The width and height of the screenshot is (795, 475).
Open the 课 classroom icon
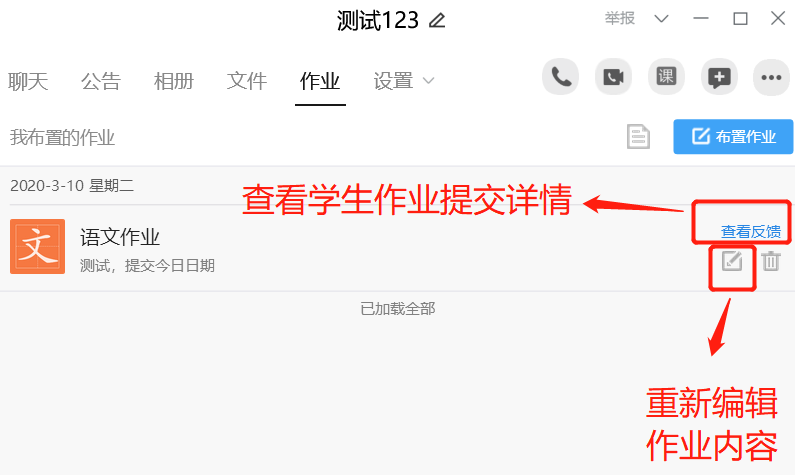coord(666,77)
